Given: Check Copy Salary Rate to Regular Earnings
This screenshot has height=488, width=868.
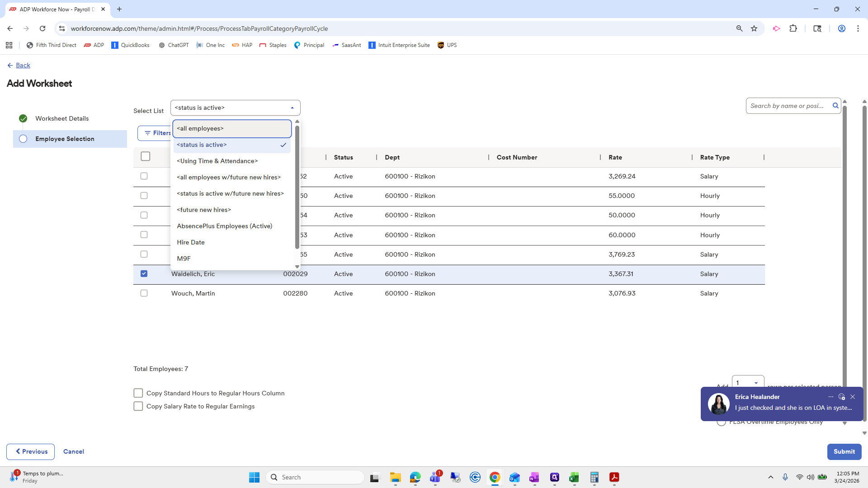Looking at the screenshot, I should pyautogui.click(x=138, y=406).
